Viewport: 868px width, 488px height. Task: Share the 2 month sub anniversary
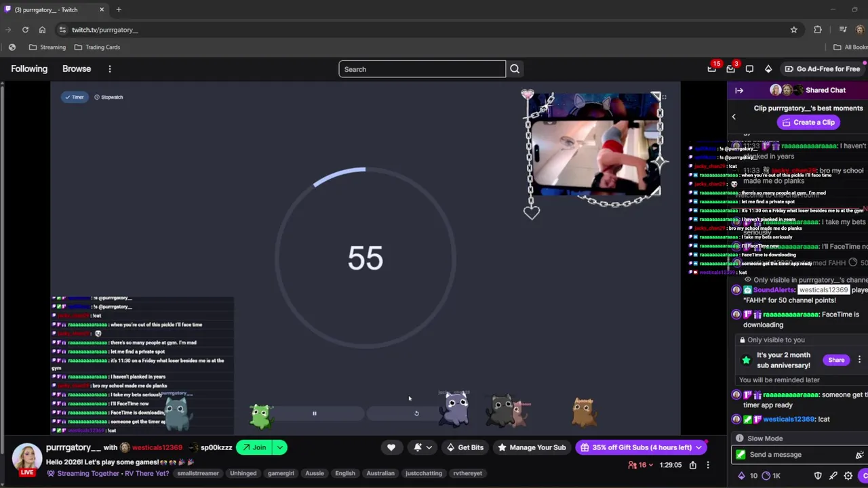(x=836, y=360)
